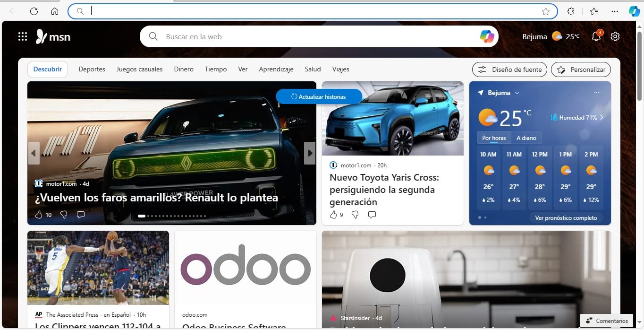The width and height of the screenshot is (644, 330).
Task: Open the blue Toyota Yaris Cross thumbnail
Action: 393,119
